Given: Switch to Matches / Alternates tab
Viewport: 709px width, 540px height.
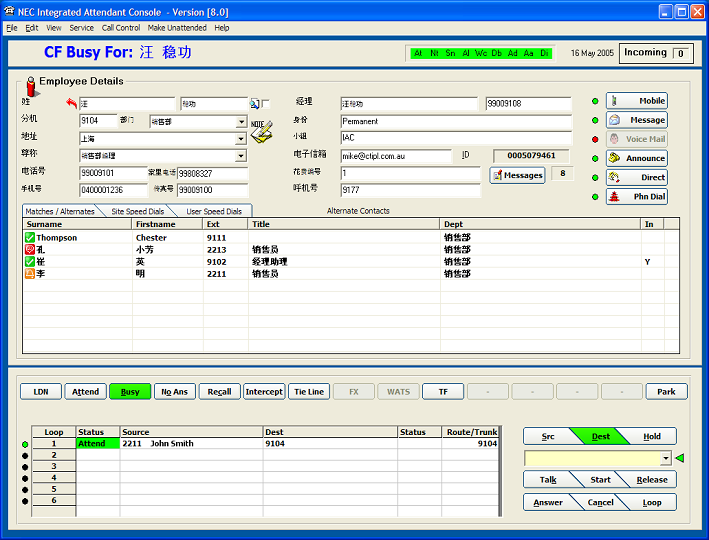Looking at the screenshot, I should [x=60, y=211].
